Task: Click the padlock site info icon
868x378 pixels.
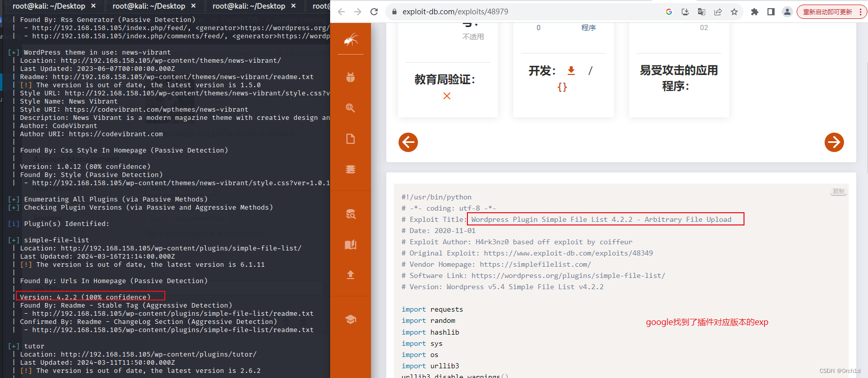Action: coord(394,12)
